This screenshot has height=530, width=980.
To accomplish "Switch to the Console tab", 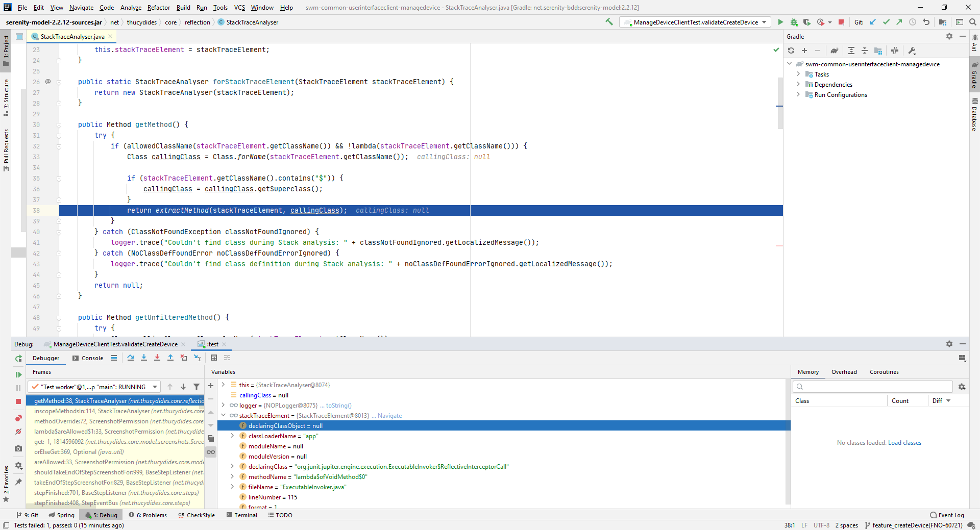I will [88, 358].
